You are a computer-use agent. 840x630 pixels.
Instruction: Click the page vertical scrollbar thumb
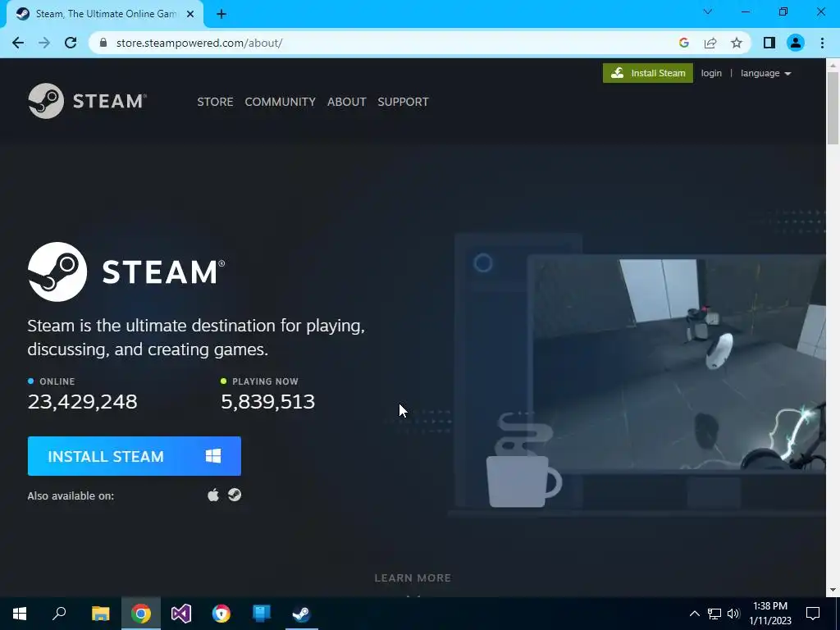coord(833,107)
